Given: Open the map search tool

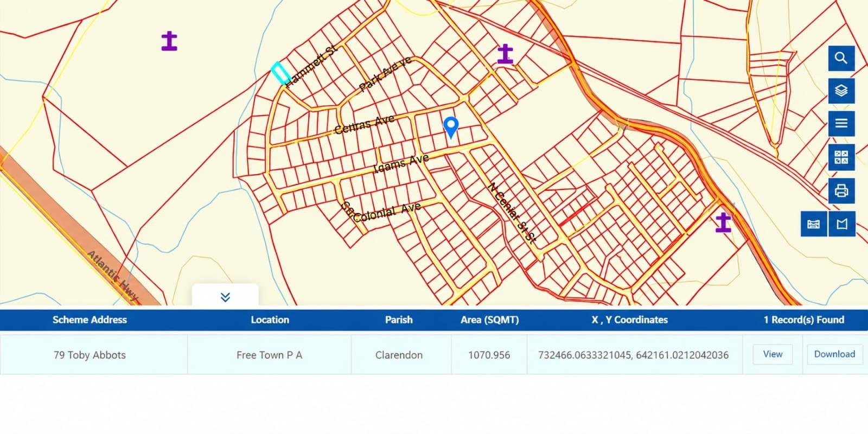Looking at the screenshot, I should click(841, 58).
